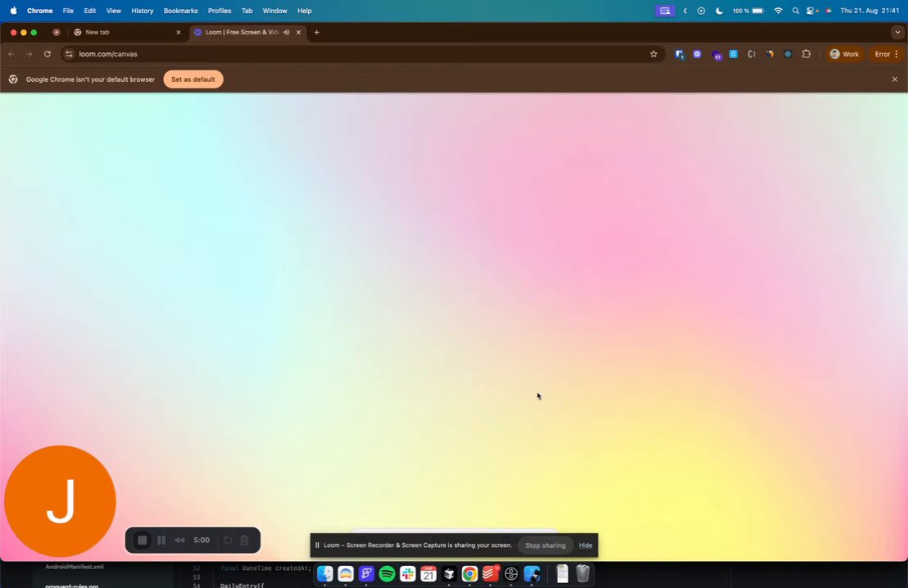Open the Edit menu

[90, 11]
